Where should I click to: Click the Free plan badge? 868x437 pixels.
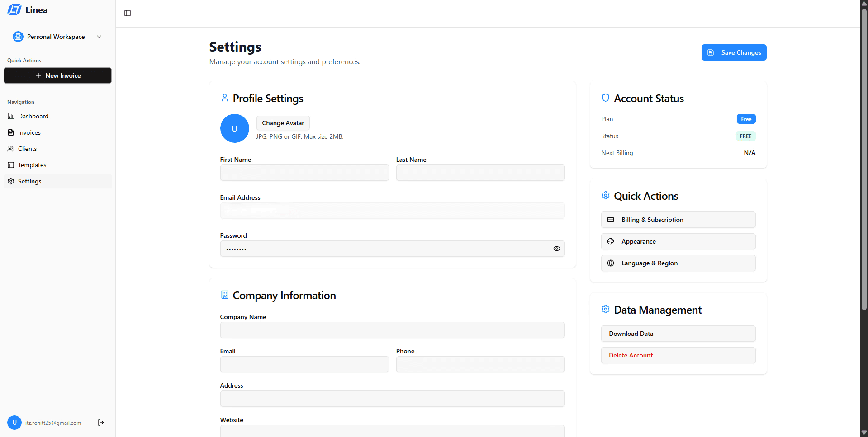745,119
